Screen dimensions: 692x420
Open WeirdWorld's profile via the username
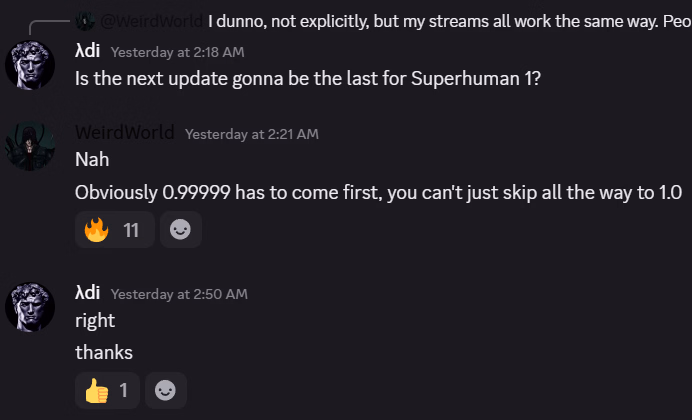pos(124,133)
